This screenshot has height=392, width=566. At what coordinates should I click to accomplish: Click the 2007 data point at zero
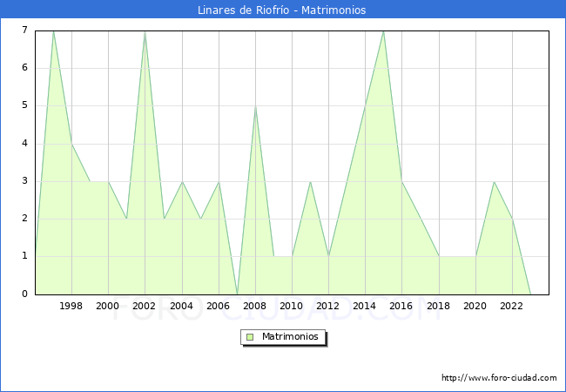(x=237, y=294)
